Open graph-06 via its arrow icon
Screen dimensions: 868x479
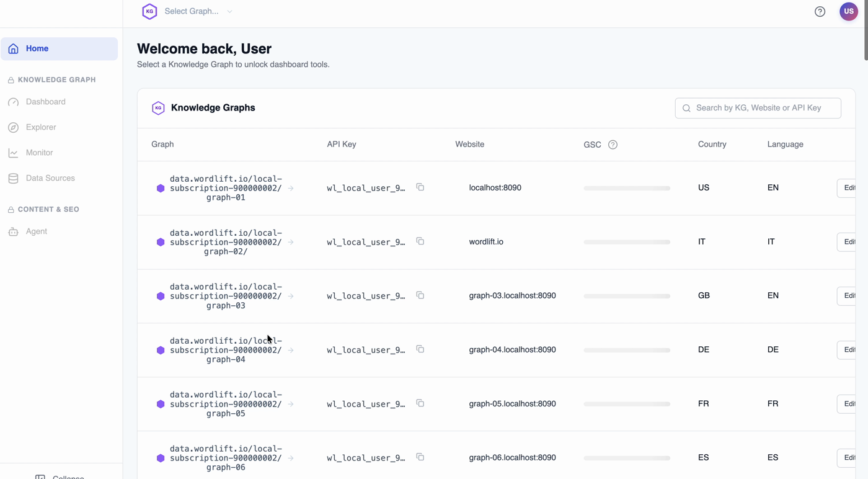[291, 458]
